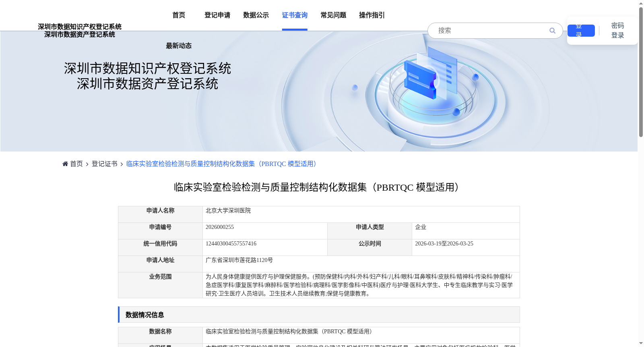Click the main page heading title

tap(319, 187)
